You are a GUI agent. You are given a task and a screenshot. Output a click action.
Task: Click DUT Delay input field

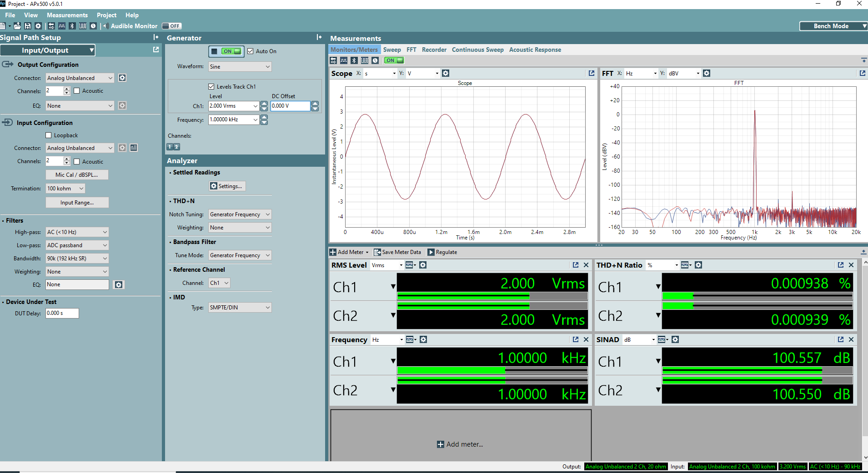click(62, 313)
